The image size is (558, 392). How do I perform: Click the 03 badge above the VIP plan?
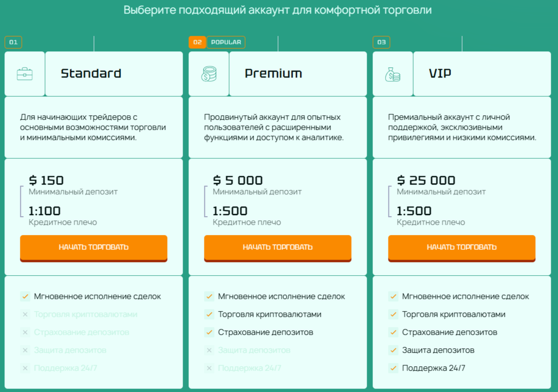coord(381,42)
